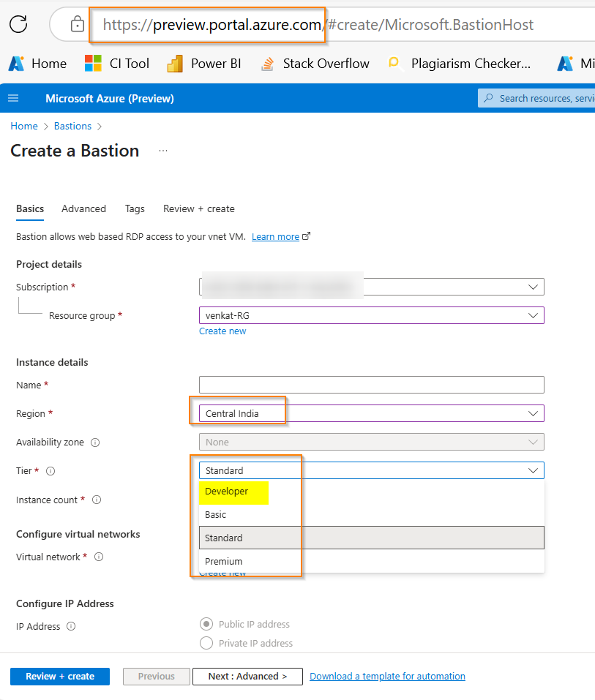The image size is (595, 700).
Task: Open the Plagiarism Checker bookmark
Action: 459,64
